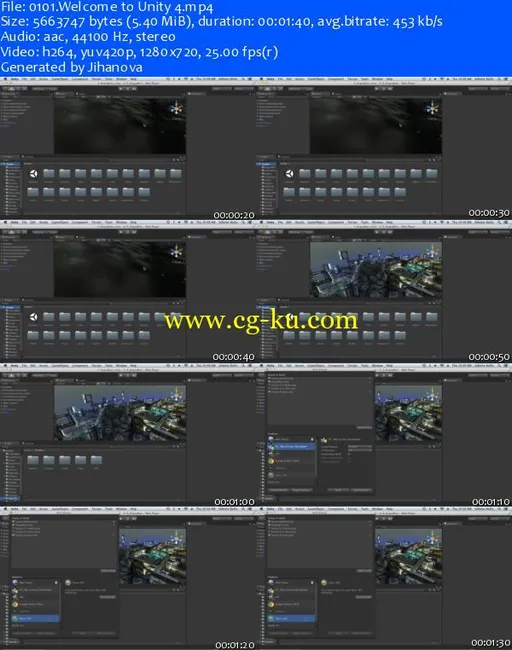
Task: Click the Web Player globe icon in the 00:01:10 frame
Action: click(271, 439)
